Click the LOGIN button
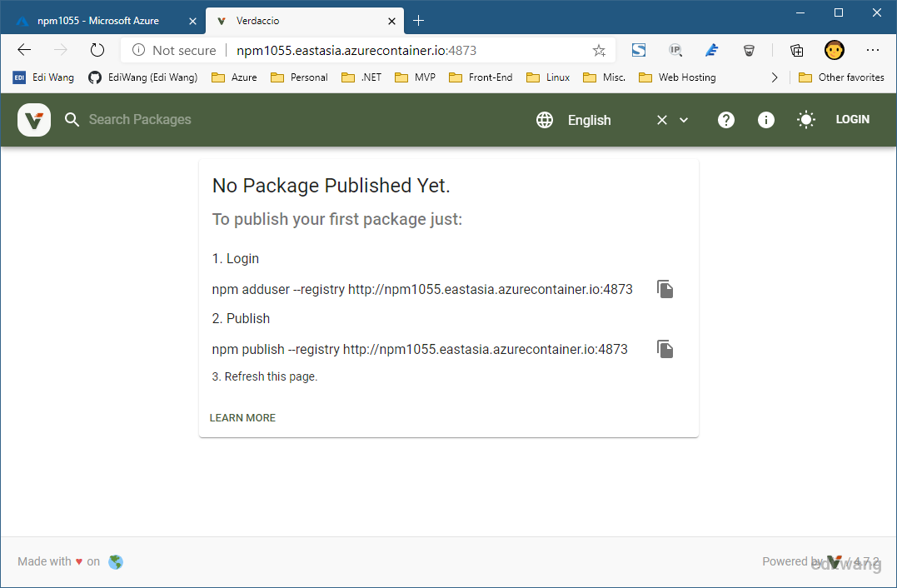This screenshot has height=588, width=897. coord(852,120)
